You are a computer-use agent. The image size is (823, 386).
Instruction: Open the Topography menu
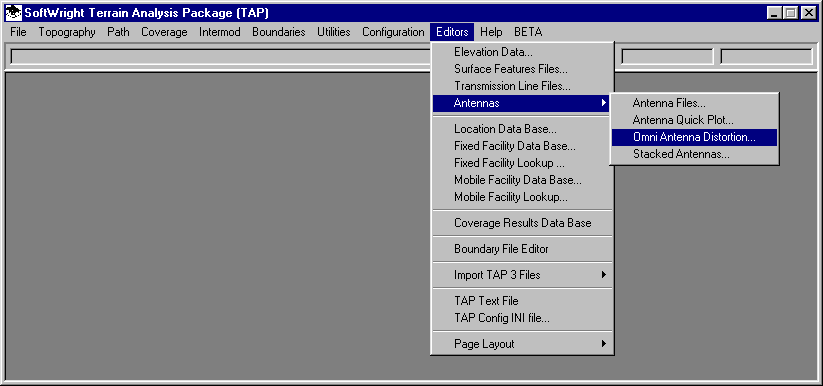click(67, 32)
